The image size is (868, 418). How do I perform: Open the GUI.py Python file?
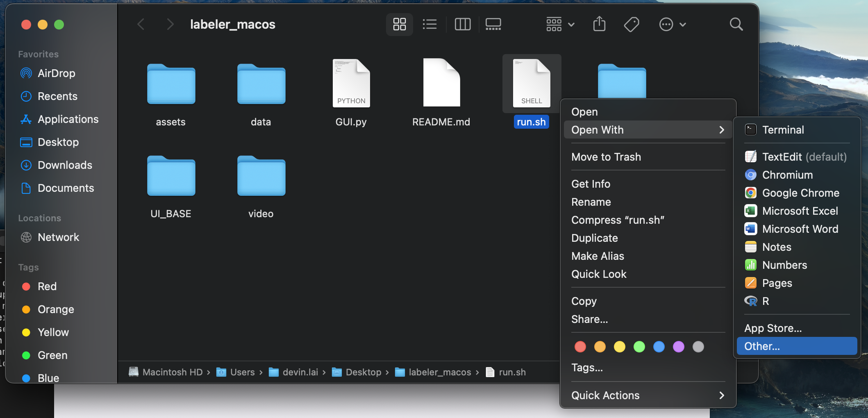pos(351,82)
